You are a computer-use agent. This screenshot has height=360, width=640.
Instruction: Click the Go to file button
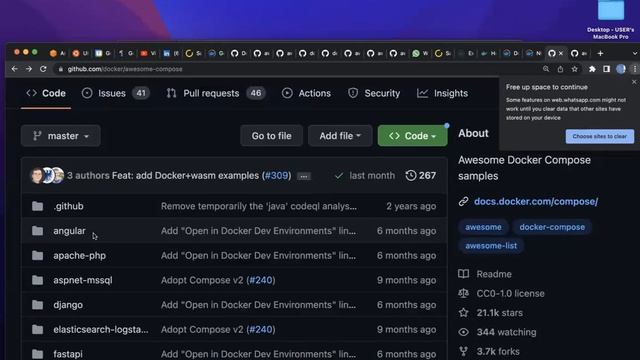271,136
